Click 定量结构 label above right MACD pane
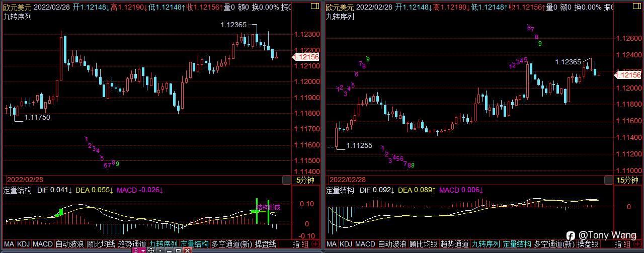This screenshot has height=253, width=644. pos(341,190)
